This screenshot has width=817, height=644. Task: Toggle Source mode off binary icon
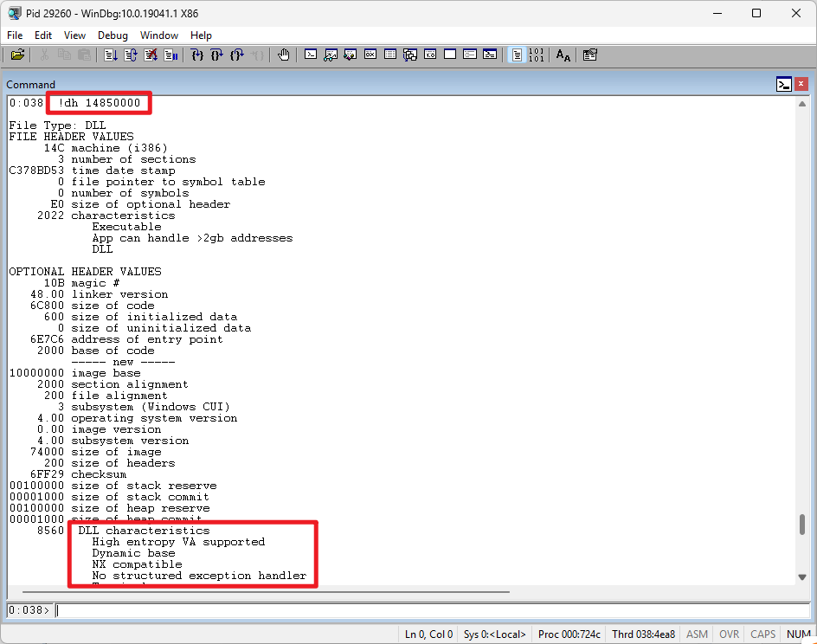pos(537,55)
